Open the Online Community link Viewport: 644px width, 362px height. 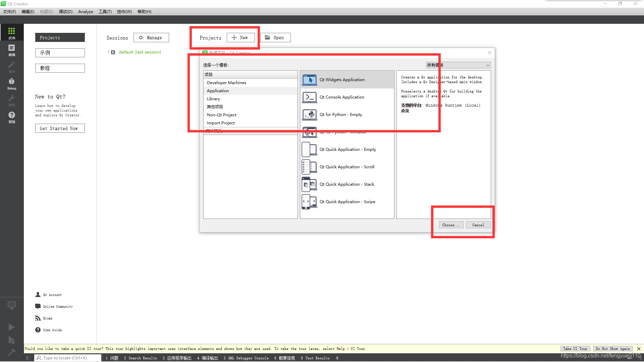[x=57, y=307]
